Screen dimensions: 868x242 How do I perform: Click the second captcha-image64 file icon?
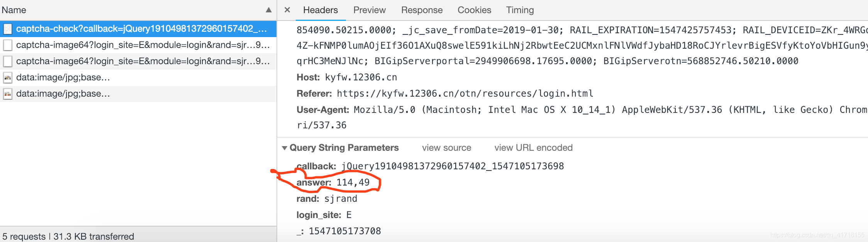(8, 61)
